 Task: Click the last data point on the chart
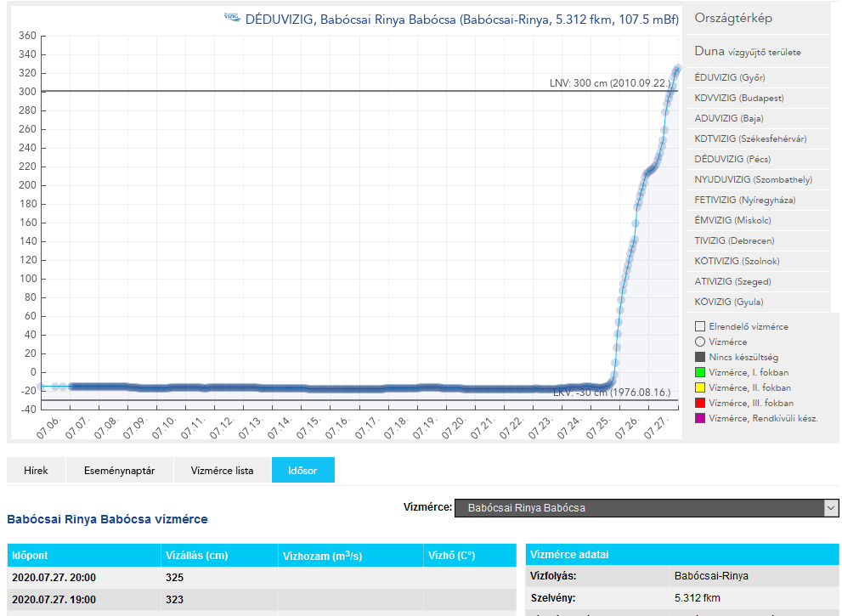(x=677, y=69)
